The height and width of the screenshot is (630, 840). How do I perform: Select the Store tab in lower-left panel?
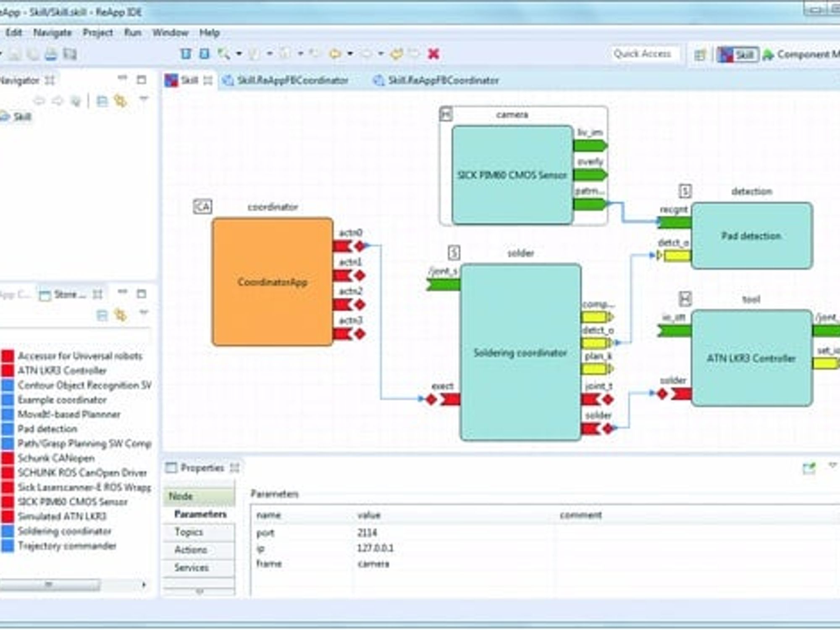(69, 294)
